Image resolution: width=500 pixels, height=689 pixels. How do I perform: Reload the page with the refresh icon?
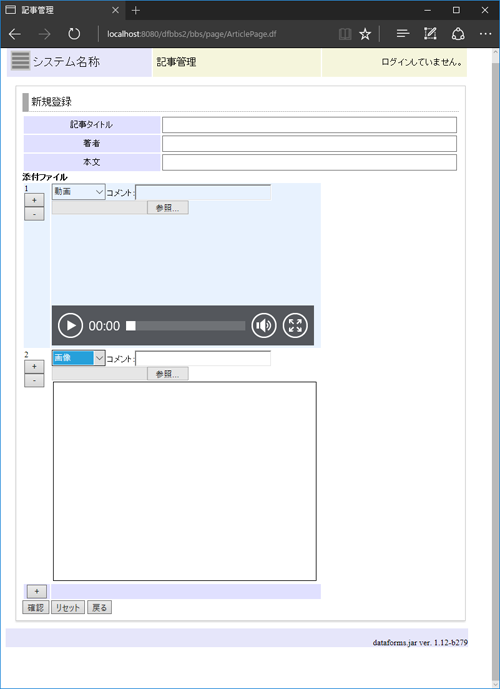click(x=74, y=34)
